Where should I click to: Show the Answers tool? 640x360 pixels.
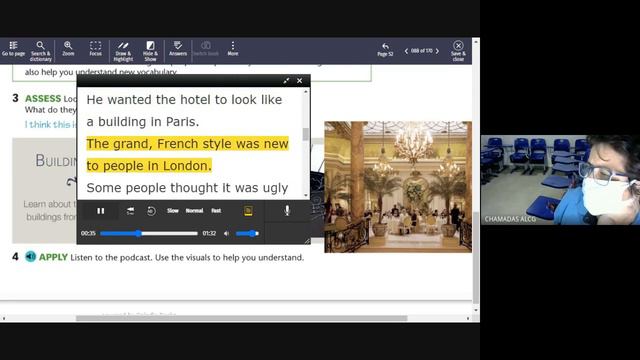(178, 49)
